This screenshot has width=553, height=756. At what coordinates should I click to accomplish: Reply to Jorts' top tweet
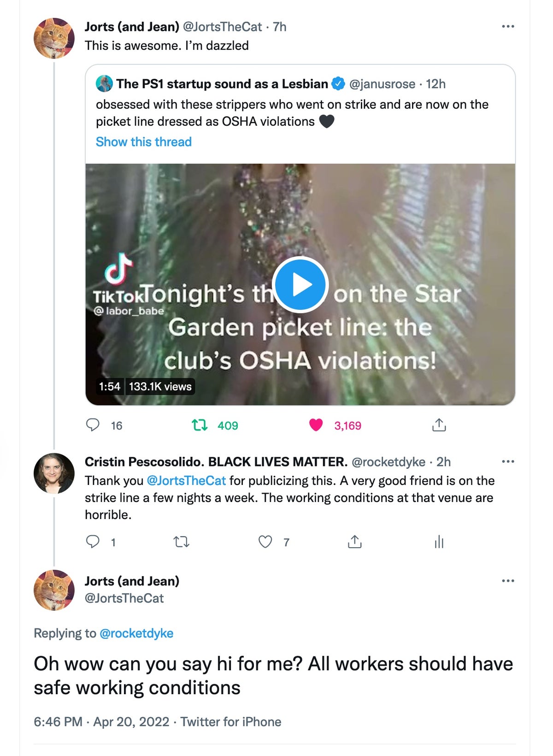click(x=93, y=425)
